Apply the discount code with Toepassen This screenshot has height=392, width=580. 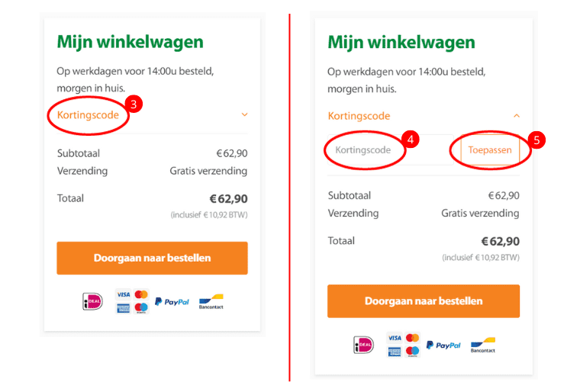pos(490,149)
